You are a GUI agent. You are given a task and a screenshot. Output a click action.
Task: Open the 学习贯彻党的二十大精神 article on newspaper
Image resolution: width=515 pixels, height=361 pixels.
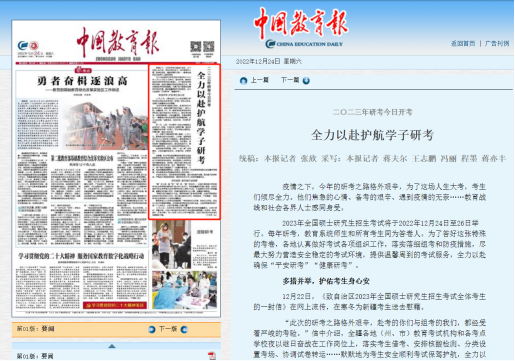tap(81, 256)
